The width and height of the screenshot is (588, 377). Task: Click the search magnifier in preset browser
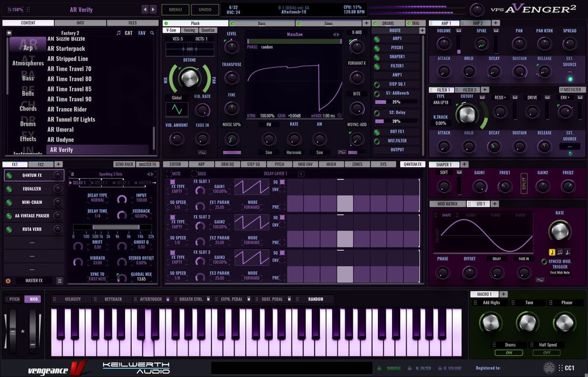point(152,33)
